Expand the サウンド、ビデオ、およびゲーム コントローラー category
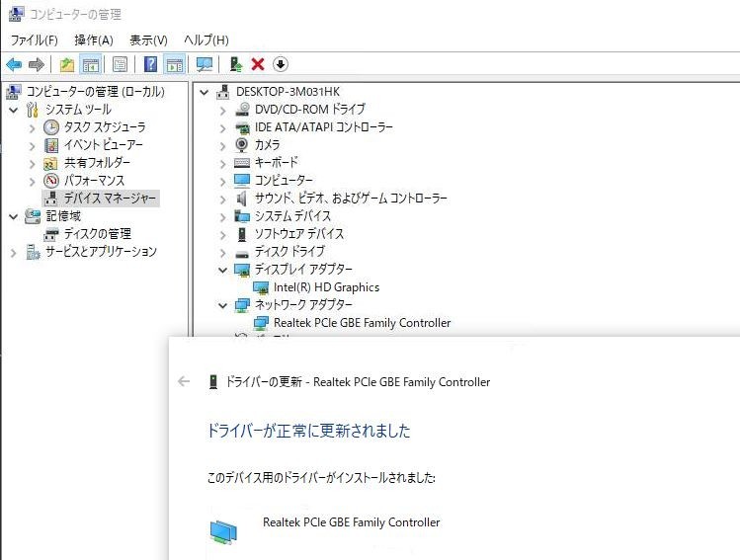Screen dimensions: 740x560 point(222,200)
